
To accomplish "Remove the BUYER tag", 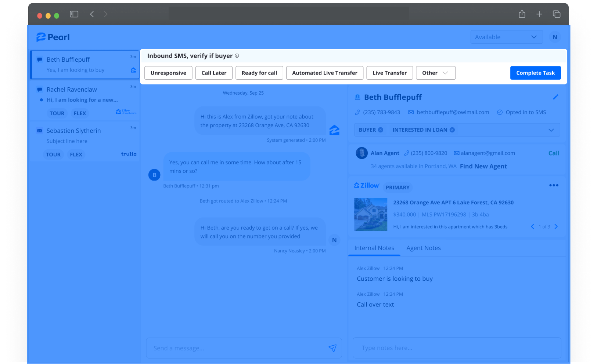I will pos(381,130).
